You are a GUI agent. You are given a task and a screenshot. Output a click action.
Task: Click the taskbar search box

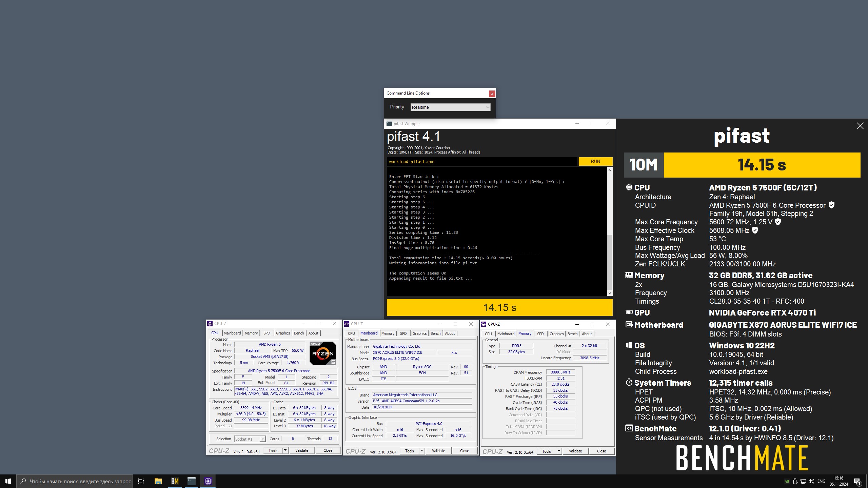click(75, 481)
